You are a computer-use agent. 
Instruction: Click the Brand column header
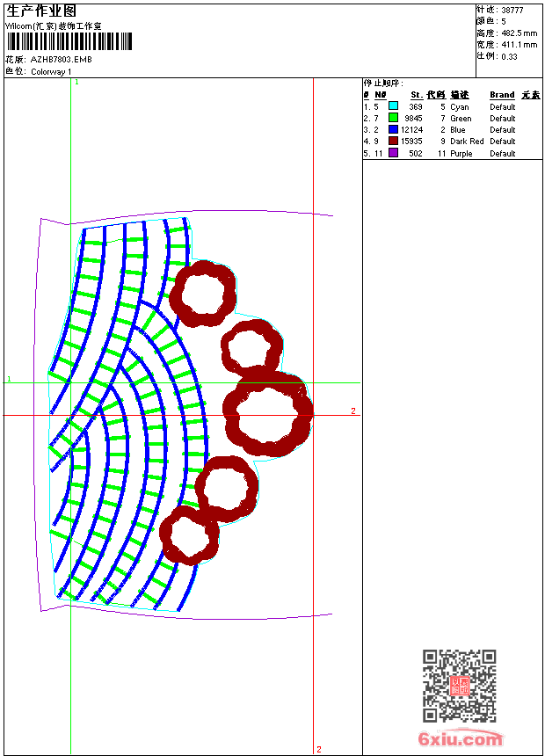click(x=502, y=95)
